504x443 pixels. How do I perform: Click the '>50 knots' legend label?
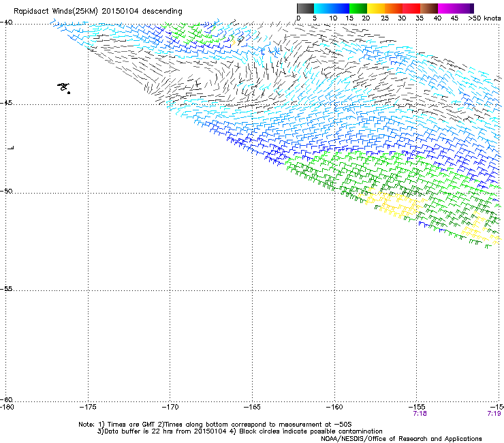484,18
